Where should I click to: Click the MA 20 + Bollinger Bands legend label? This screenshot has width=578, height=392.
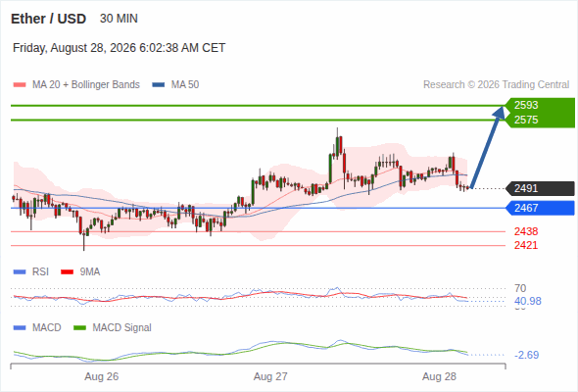pyautogui.click(x=86, y=85)
